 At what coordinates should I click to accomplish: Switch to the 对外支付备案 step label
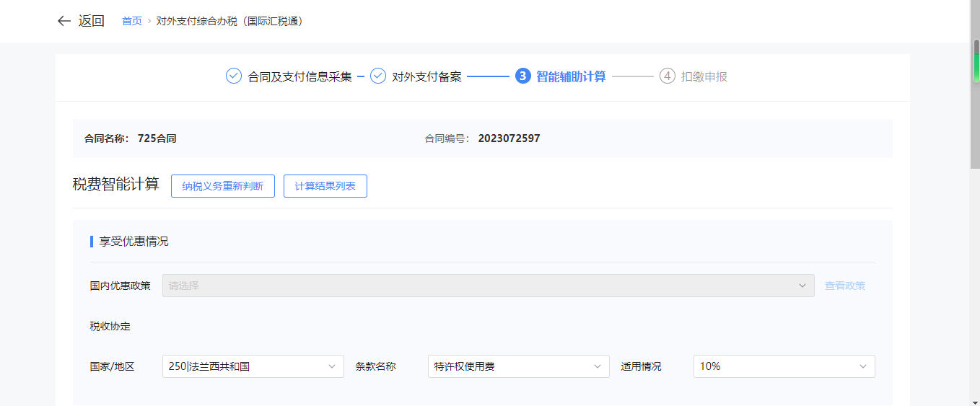coord(426,76)
